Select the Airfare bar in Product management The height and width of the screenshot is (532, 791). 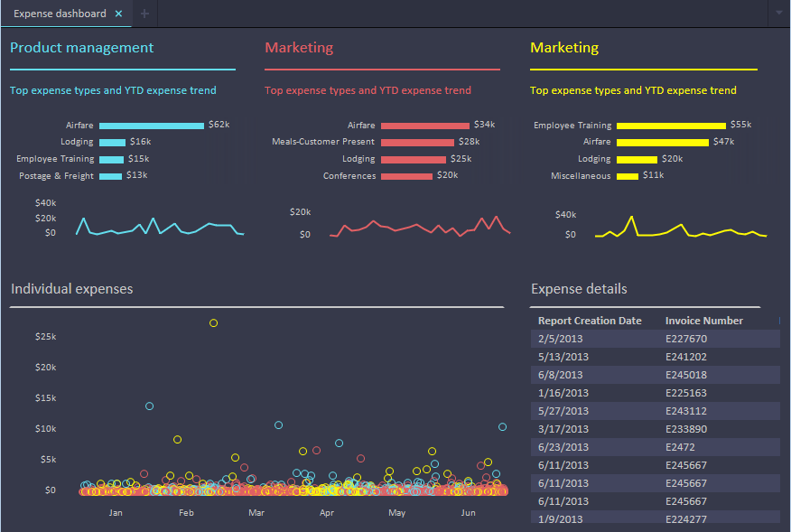pyautogui.click(x=150, y=125)
